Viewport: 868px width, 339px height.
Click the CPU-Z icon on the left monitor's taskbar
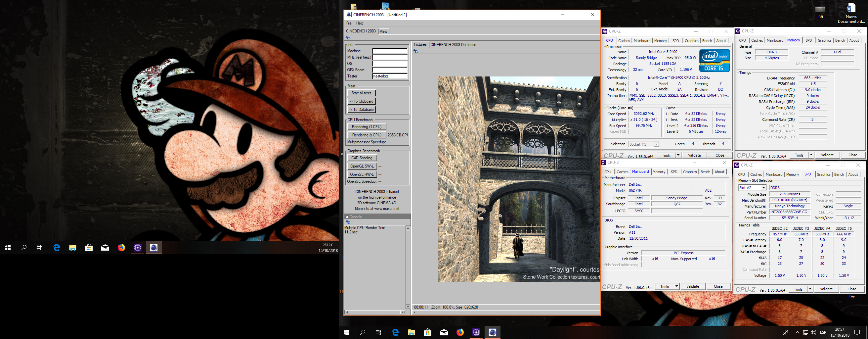coord(138,248)
